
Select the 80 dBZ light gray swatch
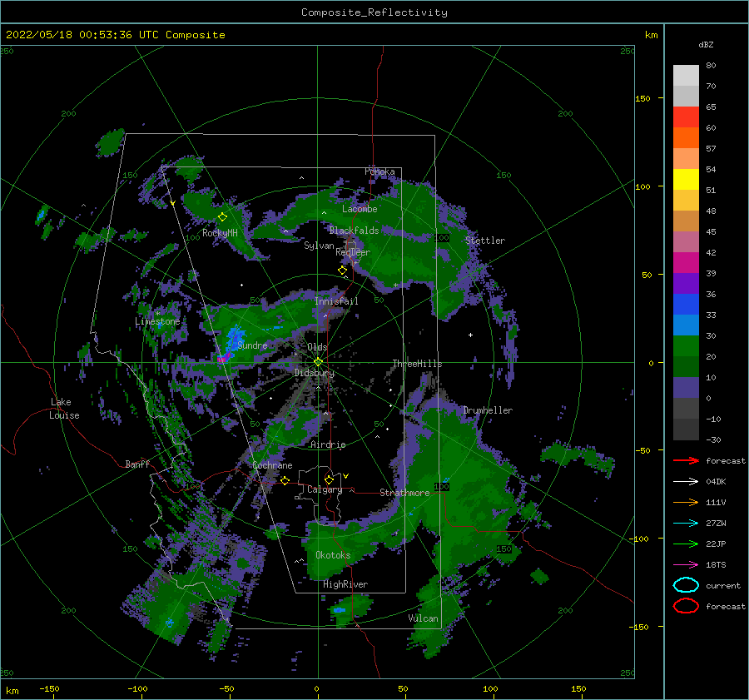pos(686,75)
